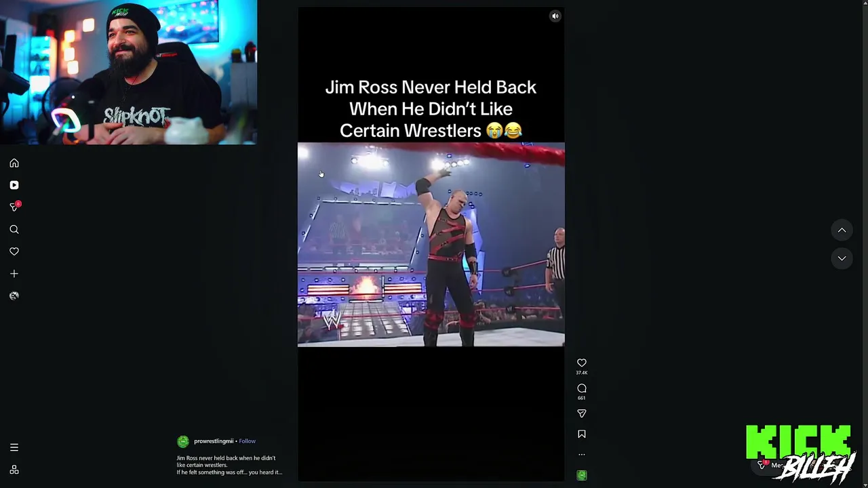
Task: Open Notifications heart icon in sidebar
Action: coord(14,251)
